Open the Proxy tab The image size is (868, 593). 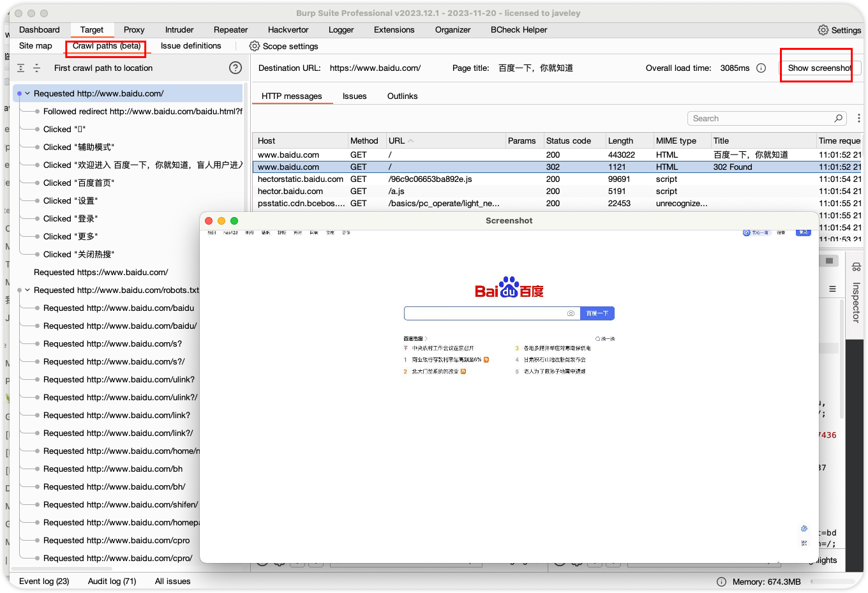coord(134,30)
